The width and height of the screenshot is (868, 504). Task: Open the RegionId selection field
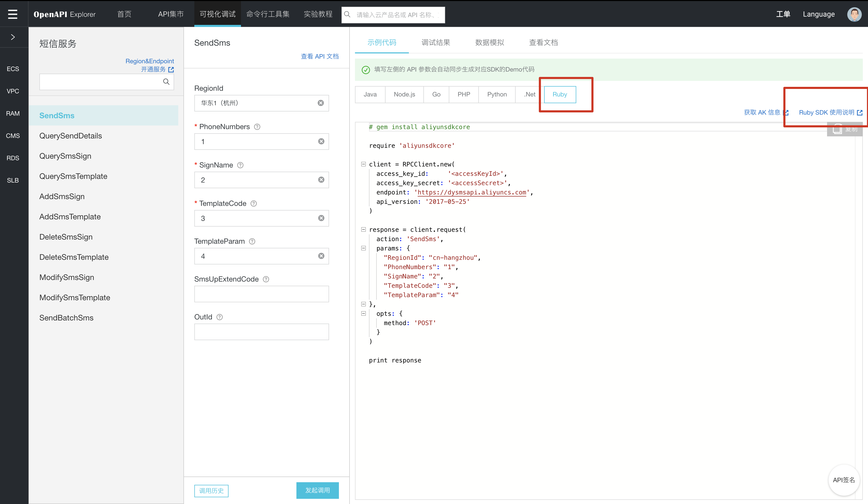point(257,103)
